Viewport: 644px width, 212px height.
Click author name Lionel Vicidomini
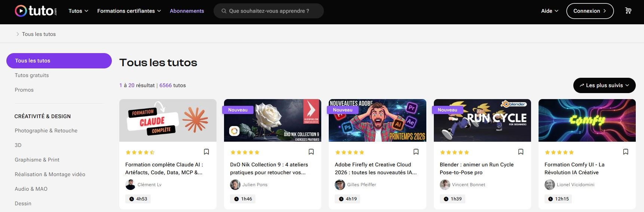click(x=576, y=185)
